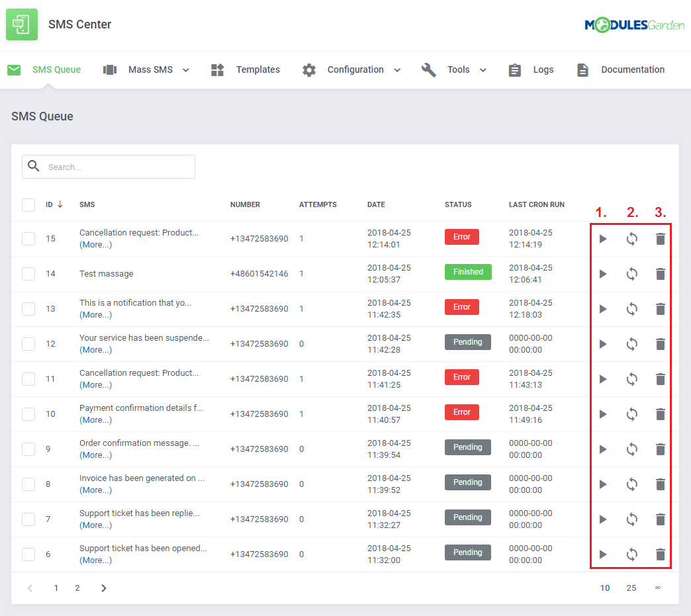
Task: Select checkbox of row ID 13
Action: 28,309
